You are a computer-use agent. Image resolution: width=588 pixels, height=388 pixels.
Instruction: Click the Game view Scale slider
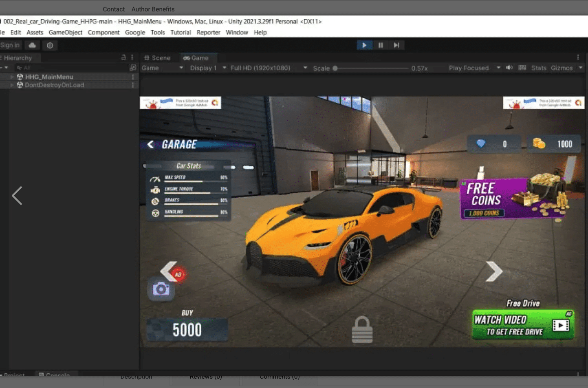[371, 68]
